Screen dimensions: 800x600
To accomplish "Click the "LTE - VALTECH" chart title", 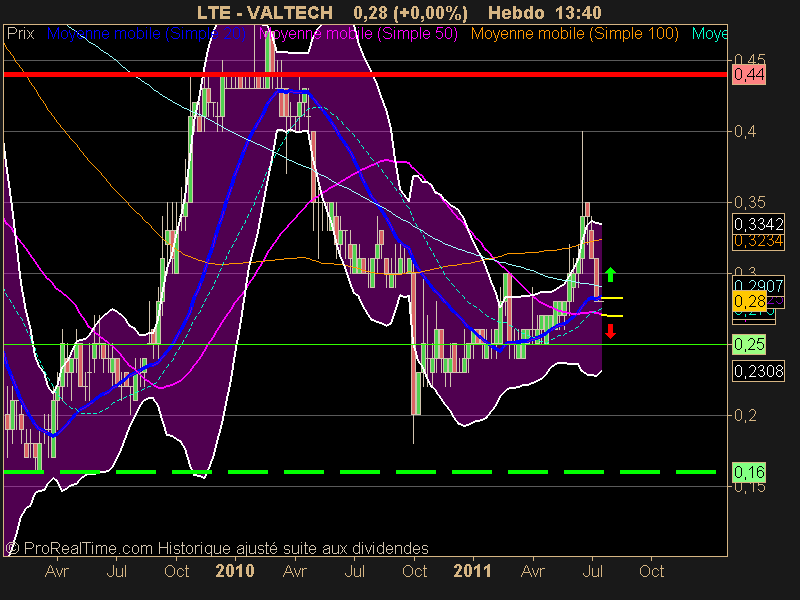I will coord(265,12).
